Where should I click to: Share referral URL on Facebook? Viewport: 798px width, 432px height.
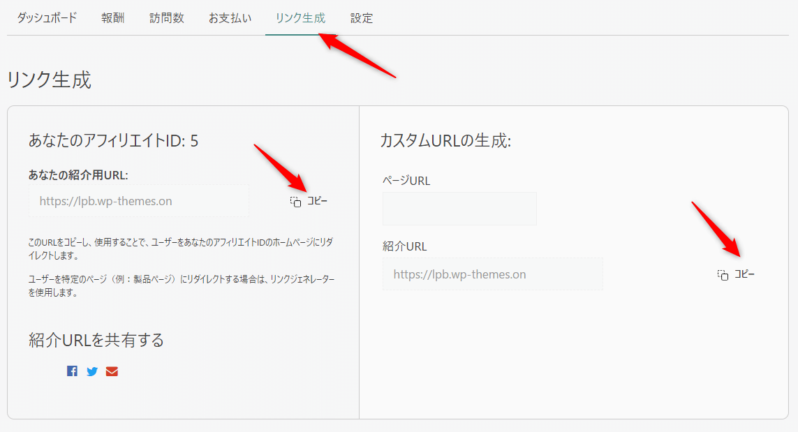coord(72,371)
